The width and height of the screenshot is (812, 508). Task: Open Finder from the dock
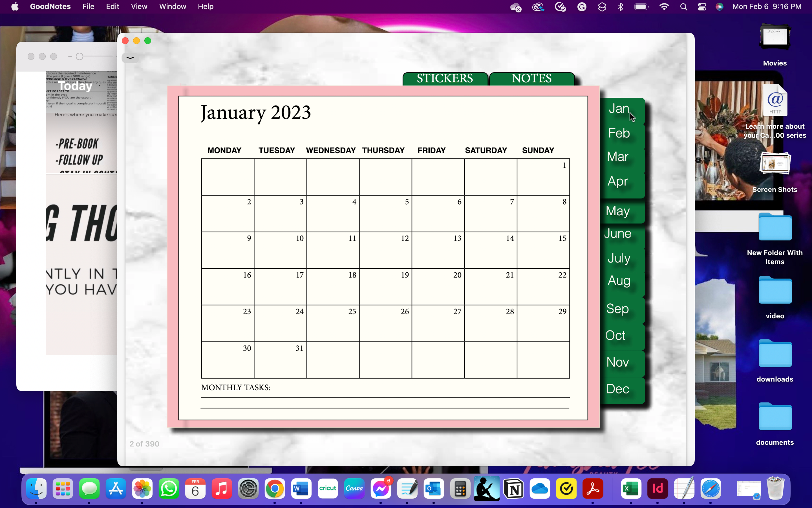click(36, 489)
